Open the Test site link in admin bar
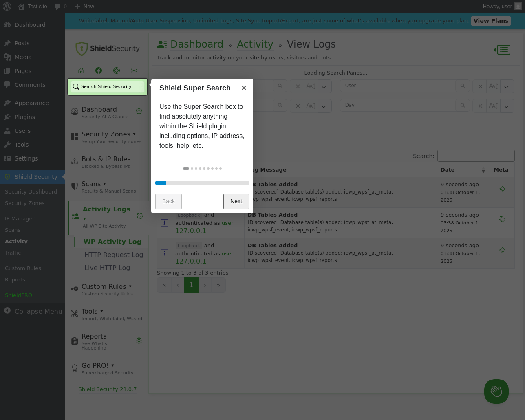The width and height of the screenshot is (525, 420). [33, 7]
